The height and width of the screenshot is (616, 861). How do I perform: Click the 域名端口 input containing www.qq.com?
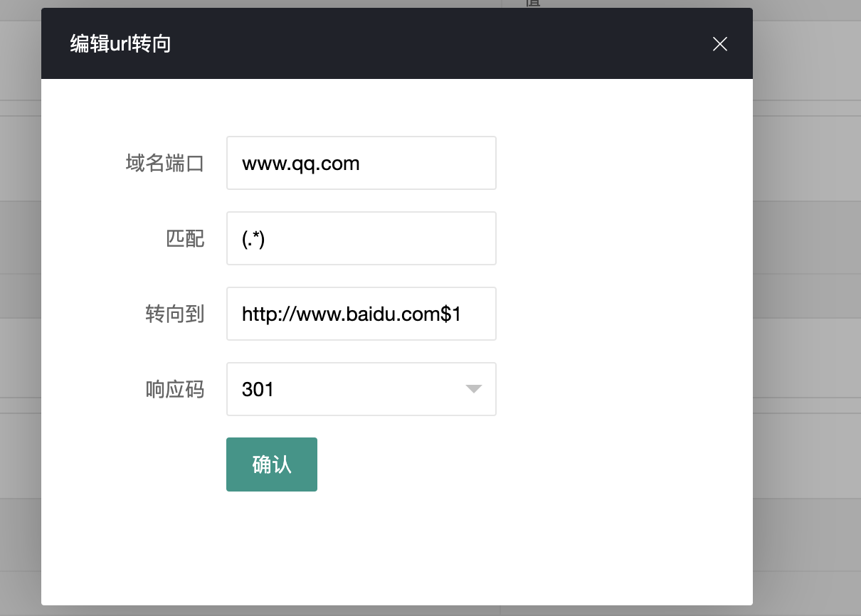[x=361, y=163]
